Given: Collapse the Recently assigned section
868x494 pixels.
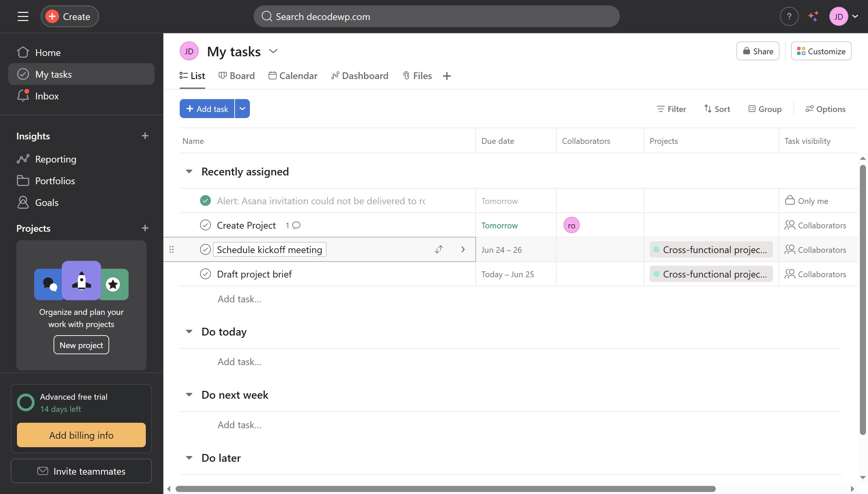Looking at the screenshot, I should tap(189, 172).
